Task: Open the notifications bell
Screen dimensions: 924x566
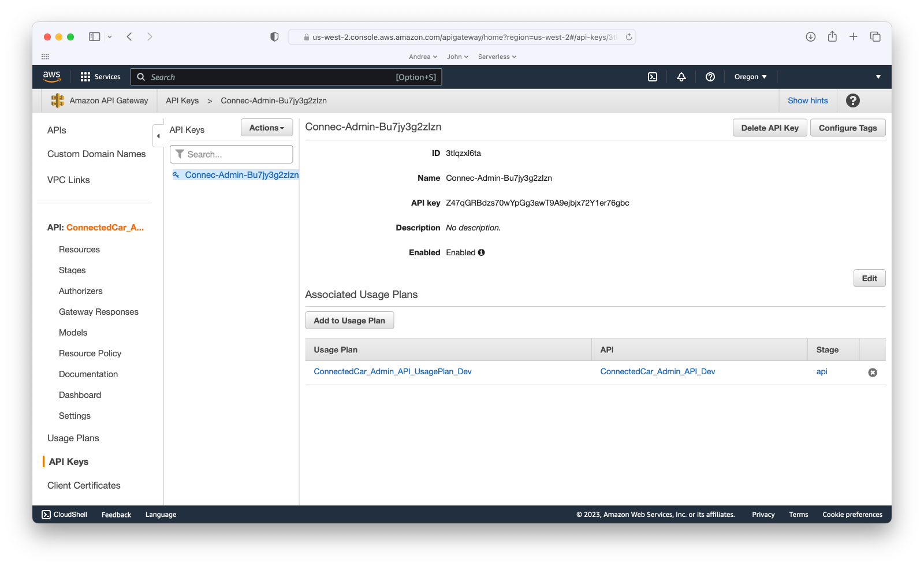Action: (x=681, y=77)
